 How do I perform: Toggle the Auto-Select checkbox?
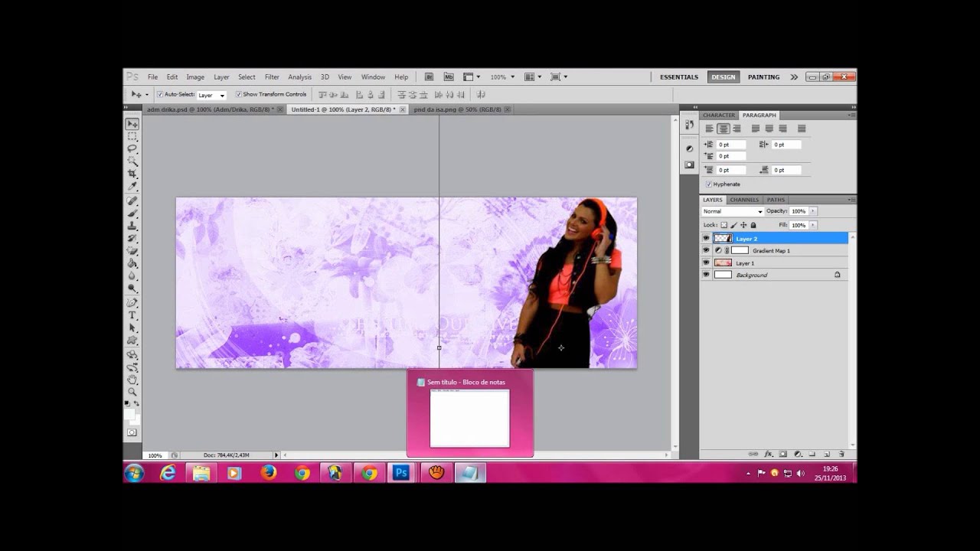pos(160,94)
